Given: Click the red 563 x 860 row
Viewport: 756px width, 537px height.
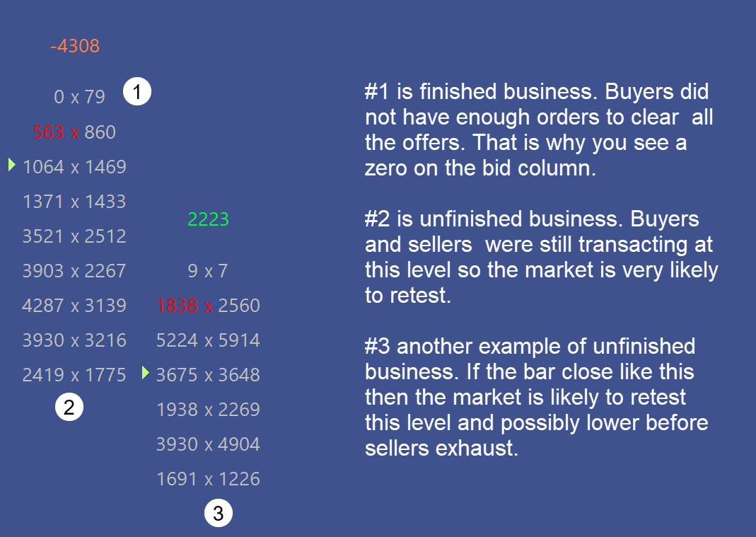Looking at the screenshot, I should coord(74,132).
